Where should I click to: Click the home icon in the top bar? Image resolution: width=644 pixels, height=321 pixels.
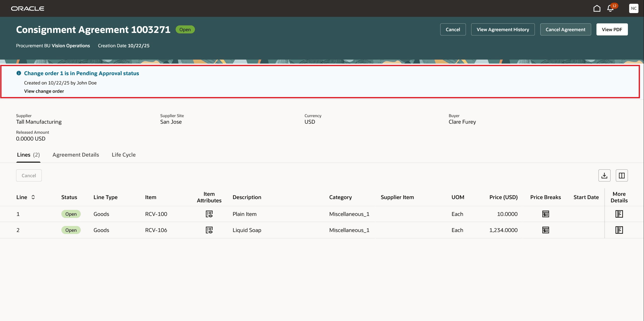[597, 8]
